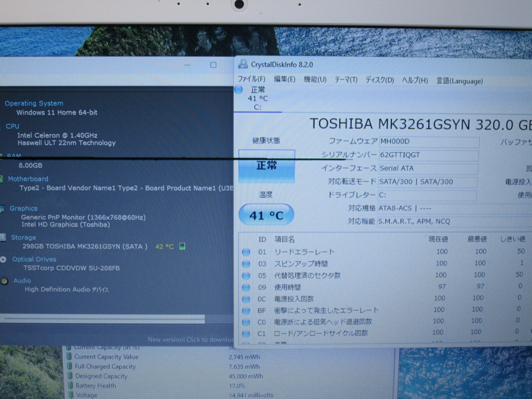The height and width of the screenshot is (399, 532).
Task: Click the 41 °C temperature button
Action: [x=266, y=215]
